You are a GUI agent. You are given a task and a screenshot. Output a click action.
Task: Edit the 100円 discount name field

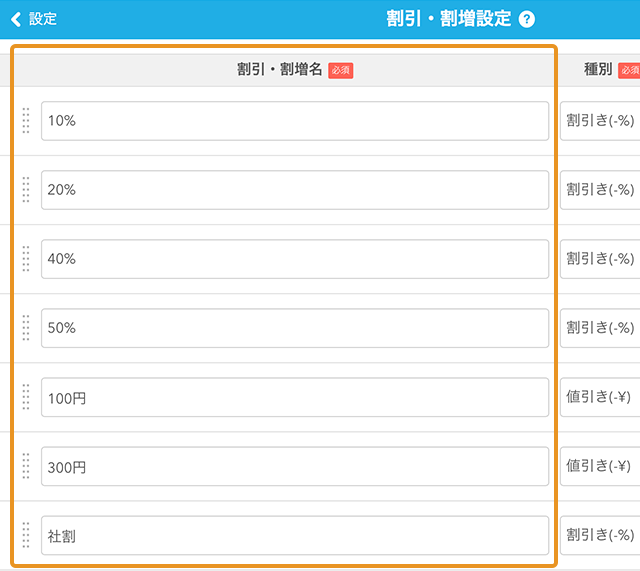[x=295, y=397]
